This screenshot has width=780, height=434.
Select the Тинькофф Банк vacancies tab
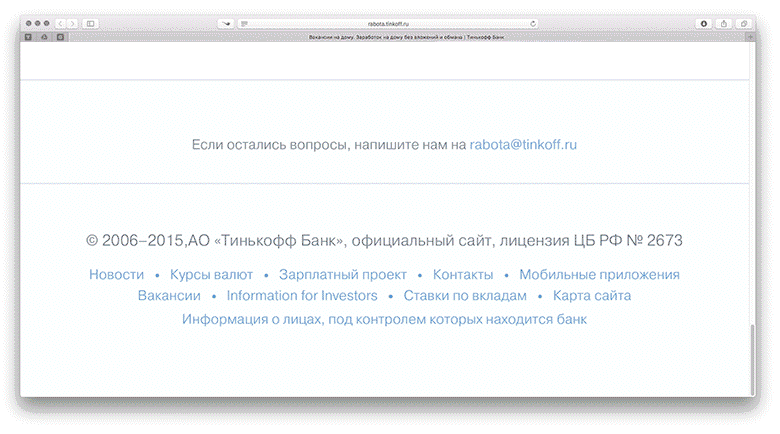(407, 37)
